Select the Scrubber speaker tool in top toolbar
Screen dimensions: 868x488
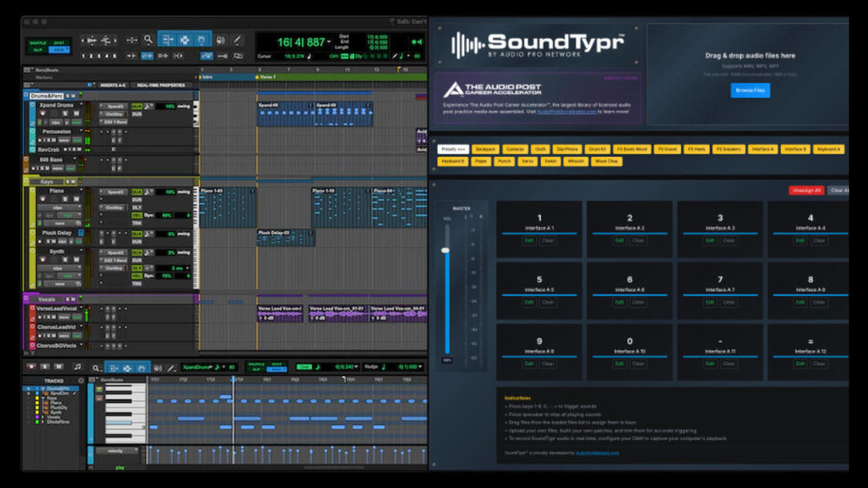pos(220,41)
